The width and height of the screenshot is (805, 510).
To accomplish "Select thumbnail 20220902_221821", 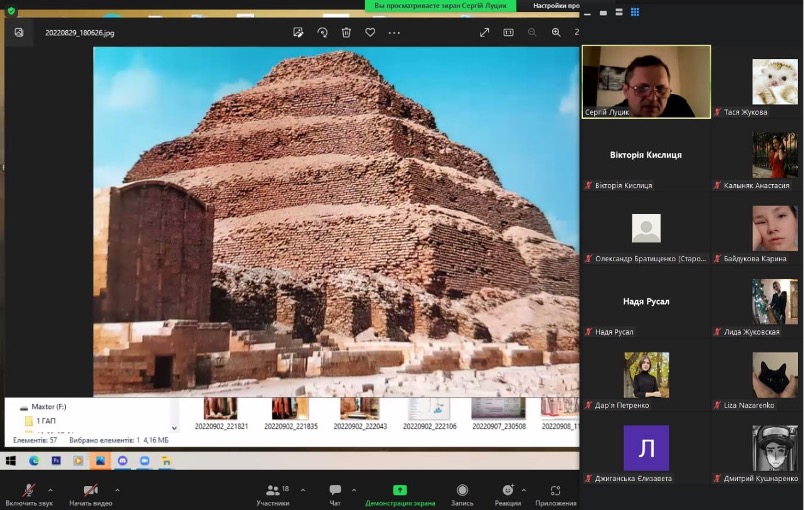I will click(x=221, y=414).
